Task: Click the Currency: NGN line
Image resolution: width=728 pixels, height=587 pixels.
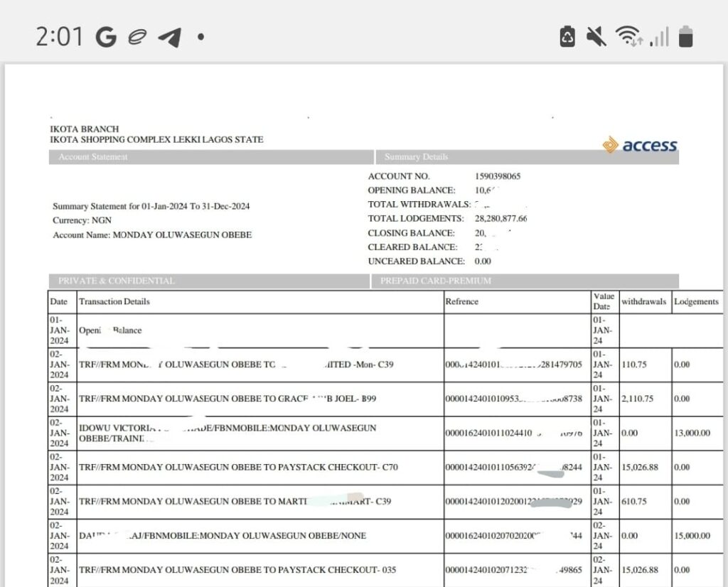Action: point(82,220)
